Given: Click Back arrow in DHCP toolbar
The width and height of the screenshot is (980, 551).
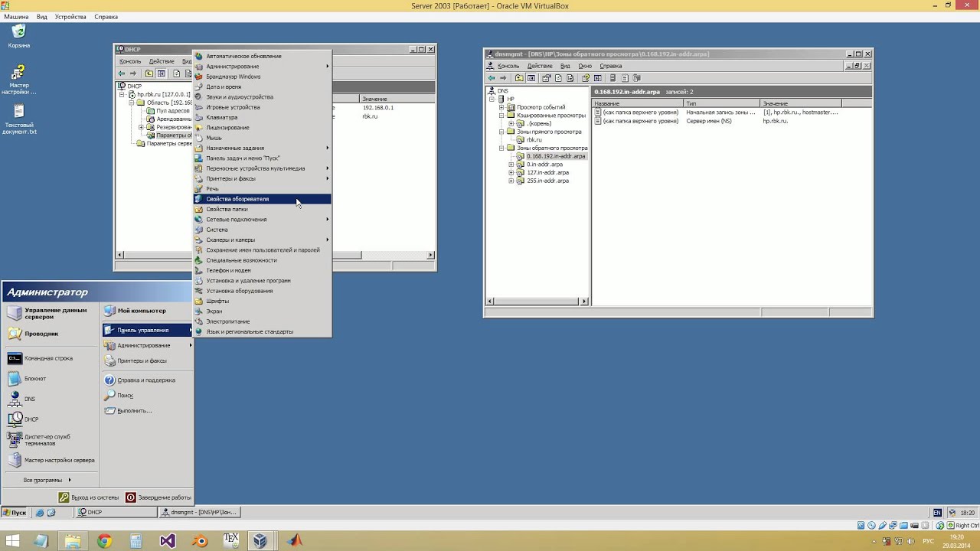Looking at the screenshot, I should click(121, 73).
